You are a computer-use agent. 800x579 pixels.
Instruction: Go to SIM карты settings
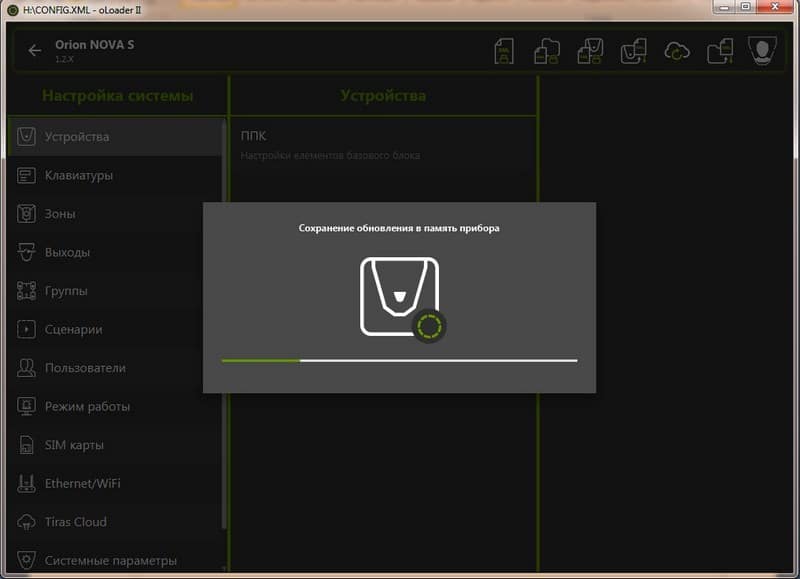pos(116,445)
